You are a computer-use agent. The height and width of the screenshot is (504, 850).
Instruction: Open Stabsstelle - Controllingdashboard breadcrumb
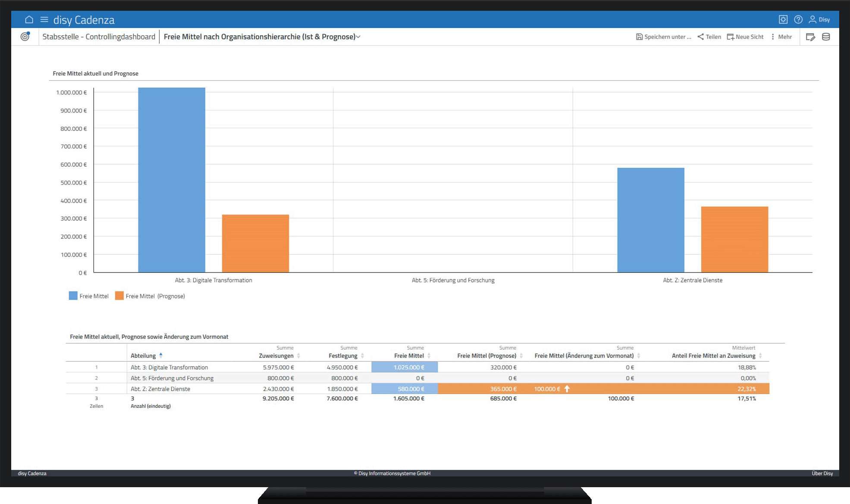point(99,37)
